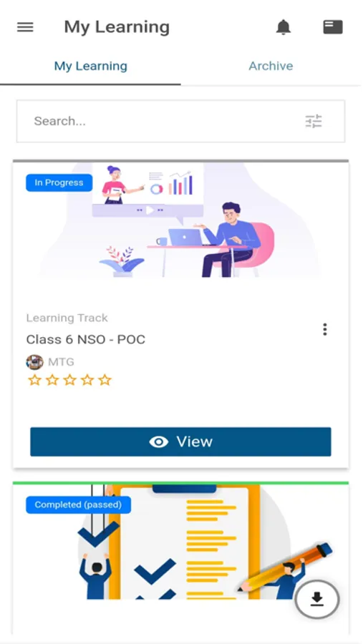Give a five-star rating via last star
The image size is (363, 644).
(x=105, y=380)
